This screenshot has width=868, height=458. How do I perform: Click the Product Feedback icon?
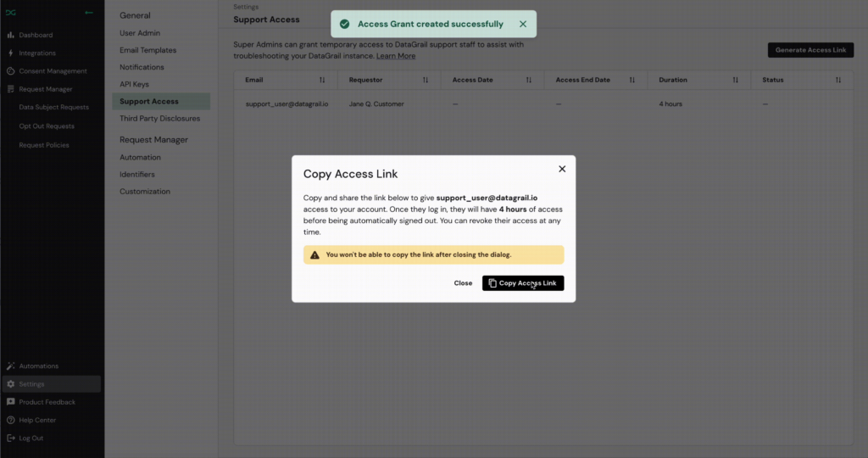[11, 402]
